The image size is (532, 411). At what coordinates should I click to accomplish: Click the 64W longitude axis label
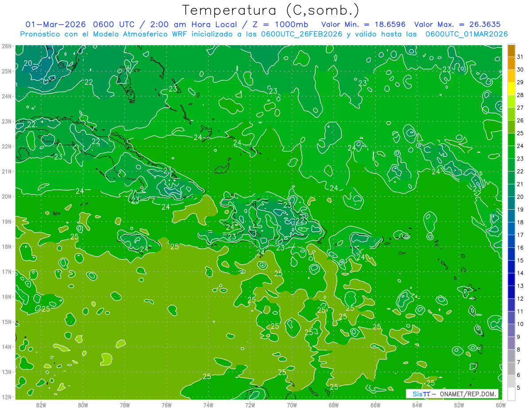(x=417, y=405)
